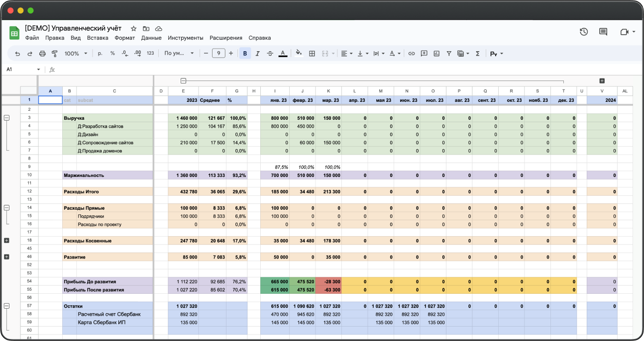Open the Данные menu
The image size is (644, 341).
[x=151, y=38]
